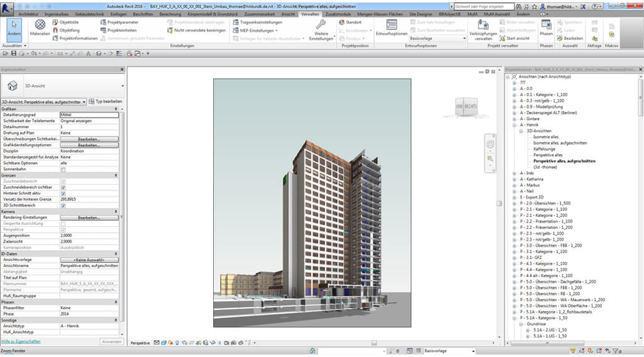Click Verknüpfungen verwalten icon
Viewport: 644px width, 357px height.
[x=483, y=28]
